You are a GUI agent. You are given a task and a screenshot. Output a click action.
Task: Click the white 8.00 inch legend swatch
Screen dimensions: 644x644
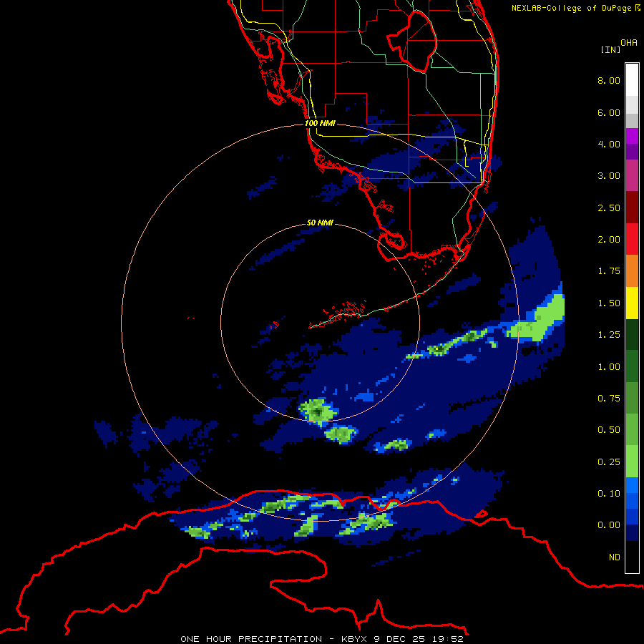(632, 79)
